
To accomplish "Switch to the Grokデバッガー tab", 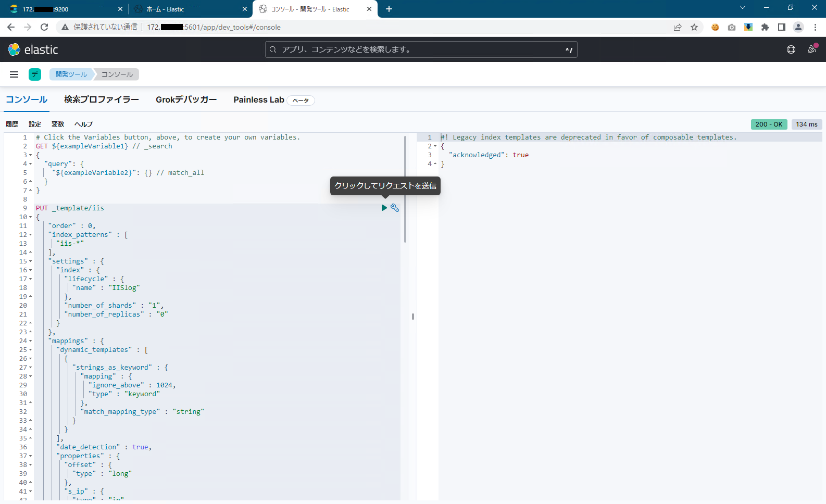I will (x=186, y=99).
